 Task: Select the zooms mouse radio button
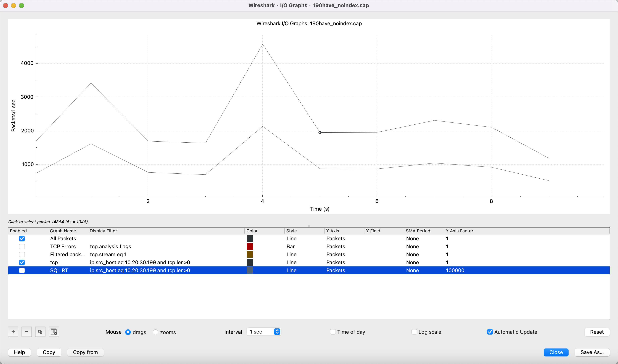tap(155, 332)
